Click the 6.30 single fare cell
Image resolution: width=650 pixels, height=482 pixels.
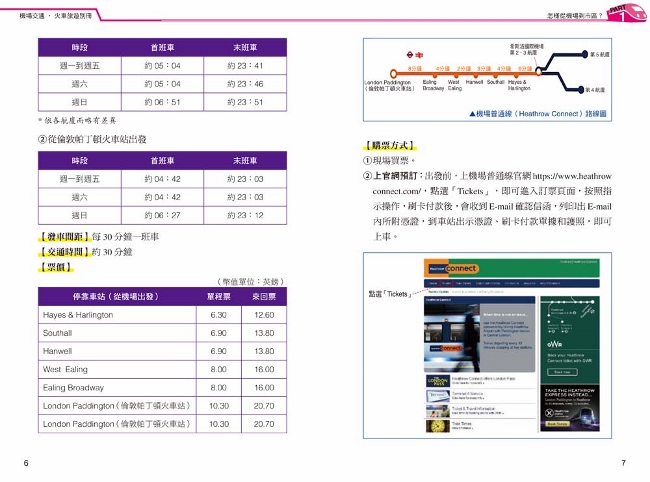coord(218,315)
